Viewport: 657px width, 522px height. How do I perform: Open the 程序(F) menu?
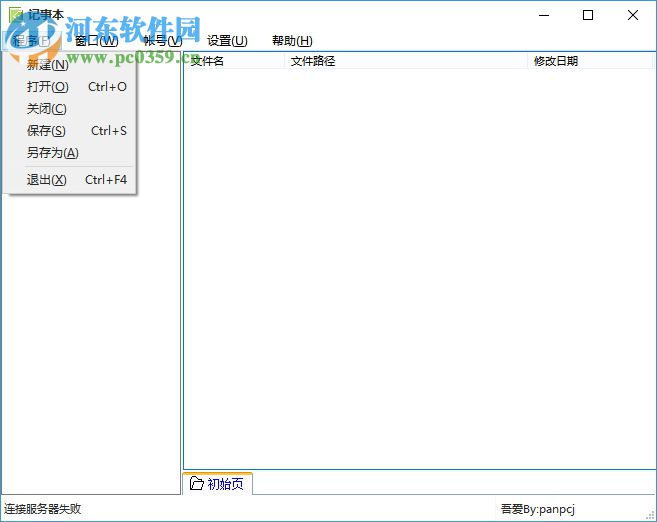click(x=32, y=41)
